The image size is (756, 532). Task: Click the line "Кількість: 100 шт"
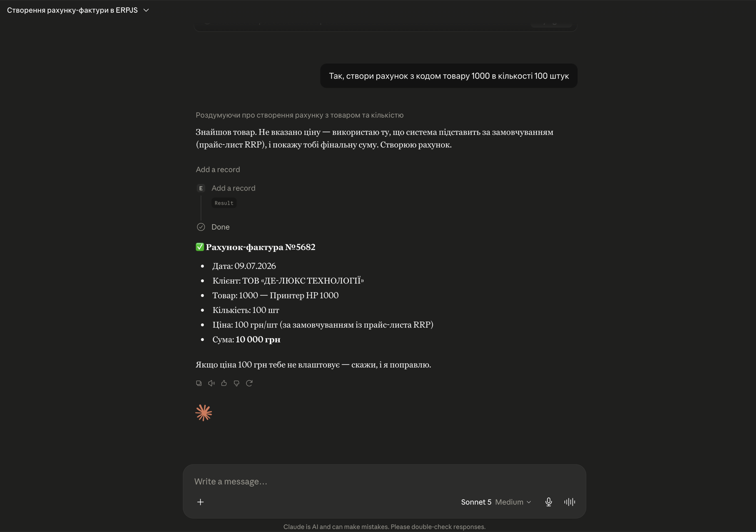(x=246, y=310)
